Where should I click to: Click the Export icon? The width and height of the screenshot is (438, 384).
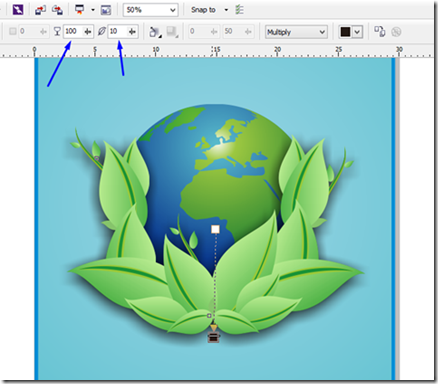click(x=57, y=10)
